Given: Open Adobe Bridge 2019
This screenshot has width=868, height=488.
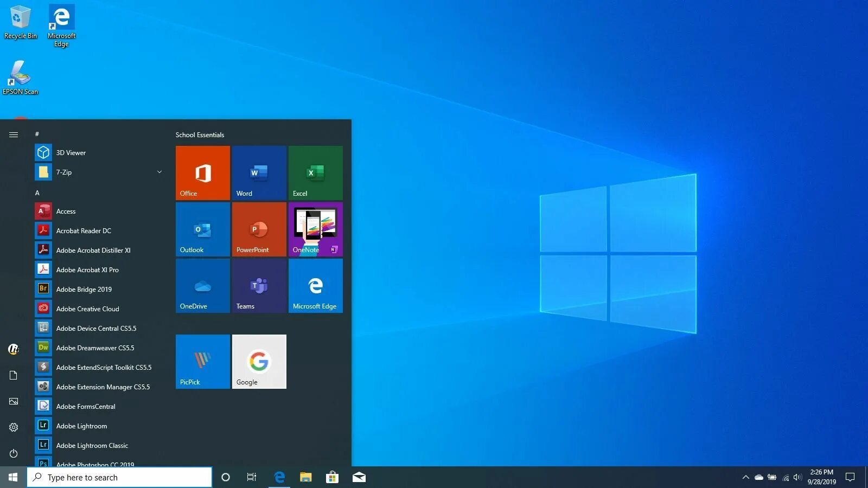Looking at the screenshot, I should [100, 289].
